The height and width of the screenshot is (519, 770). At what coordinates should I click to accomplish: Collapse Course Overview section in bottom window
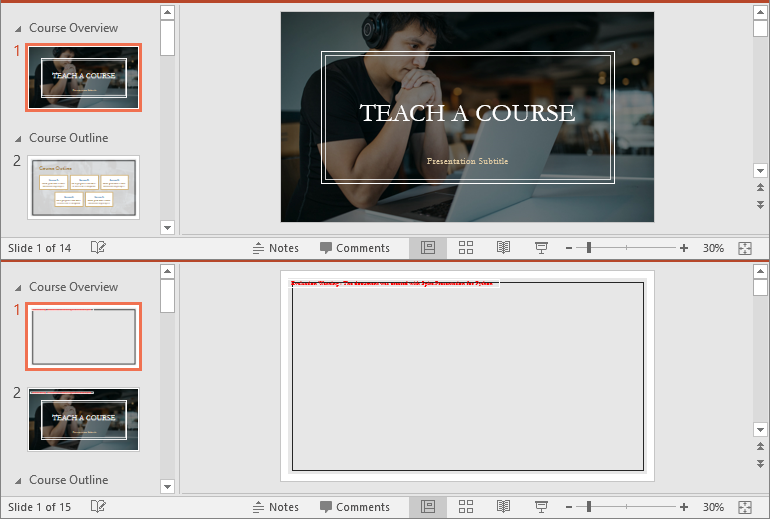pos(18,288)
